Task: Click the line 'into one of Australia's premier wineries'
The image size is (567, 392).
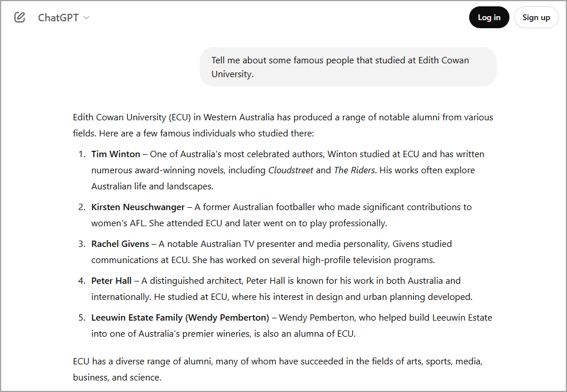Action: point(223,334)
